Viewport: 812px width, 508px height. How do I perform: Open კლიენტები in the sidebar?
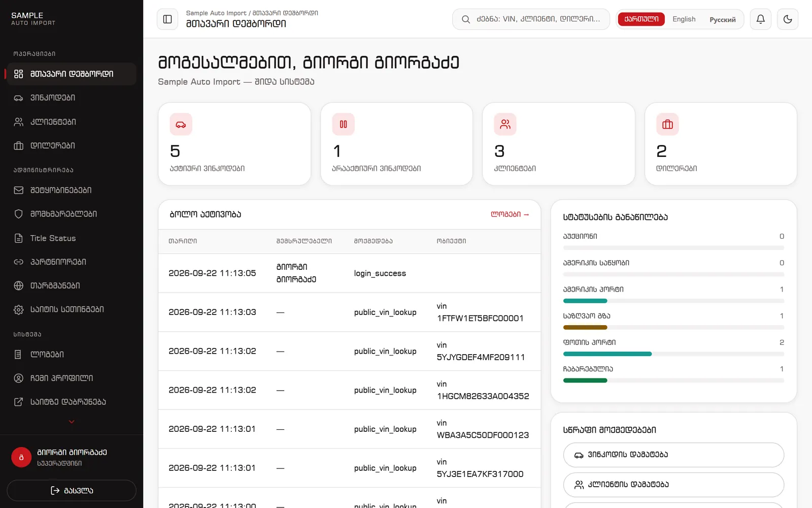72,122
